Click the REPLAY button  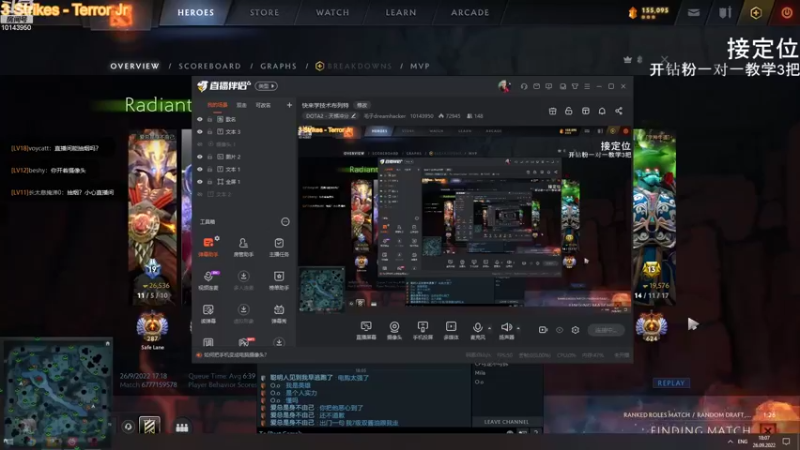[x=671, y=383]
